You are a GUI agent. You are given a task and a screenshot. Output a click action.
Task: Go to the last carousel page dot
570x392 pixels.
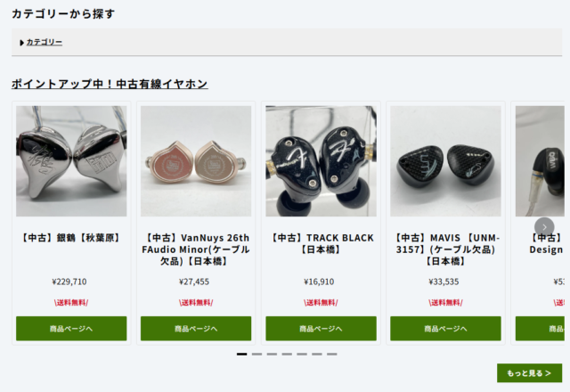tap(331, 354)
